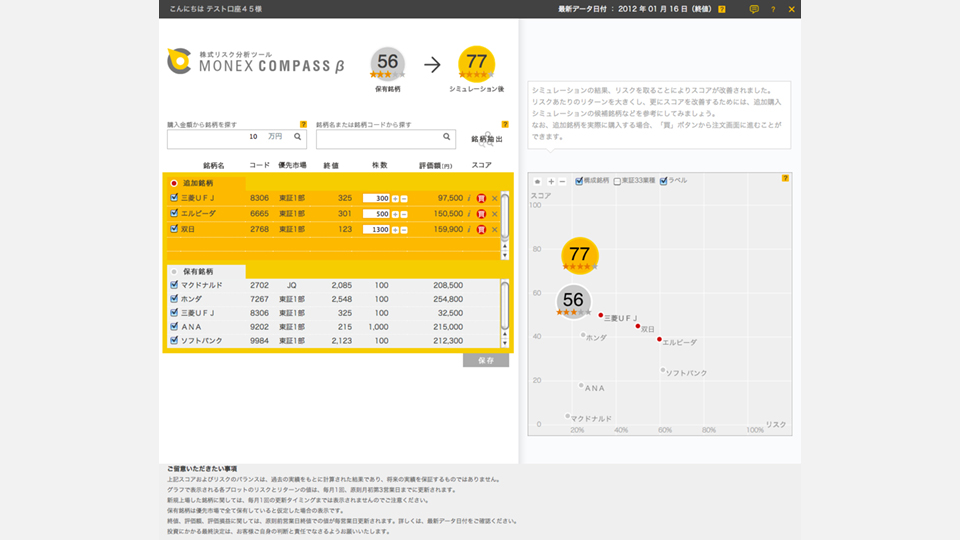
Task: Show info for 三菱UFJ added stock
Action: coord(469,198)
